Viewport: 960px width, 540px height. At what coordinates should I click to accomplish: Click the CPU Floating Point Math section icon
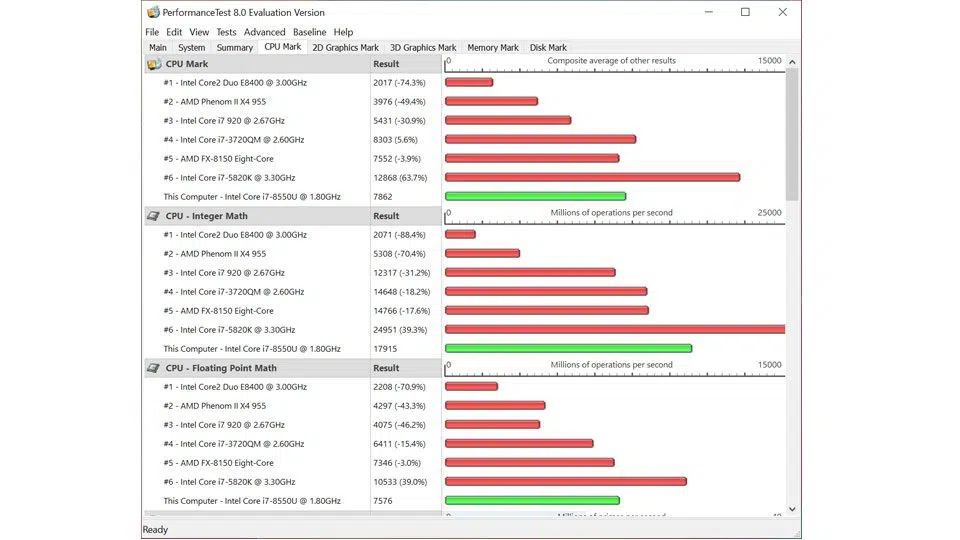[x=153, y=368]
